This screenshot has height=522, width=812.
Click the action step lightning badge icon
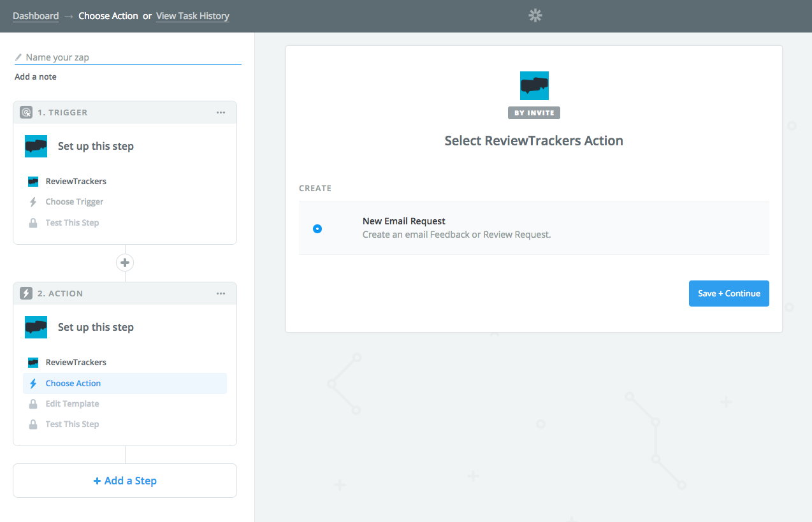26,293
